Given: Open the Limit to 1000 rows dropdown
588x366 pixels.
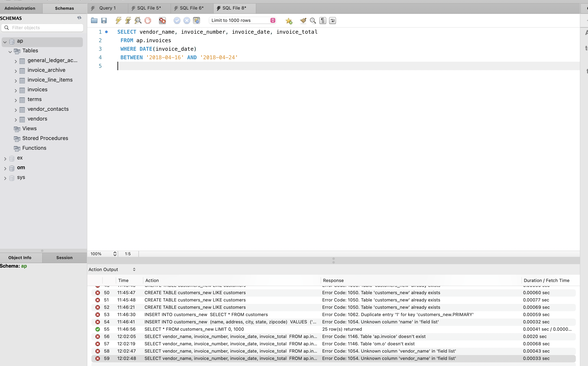Looking at the screenshot, I should point(243,20).
